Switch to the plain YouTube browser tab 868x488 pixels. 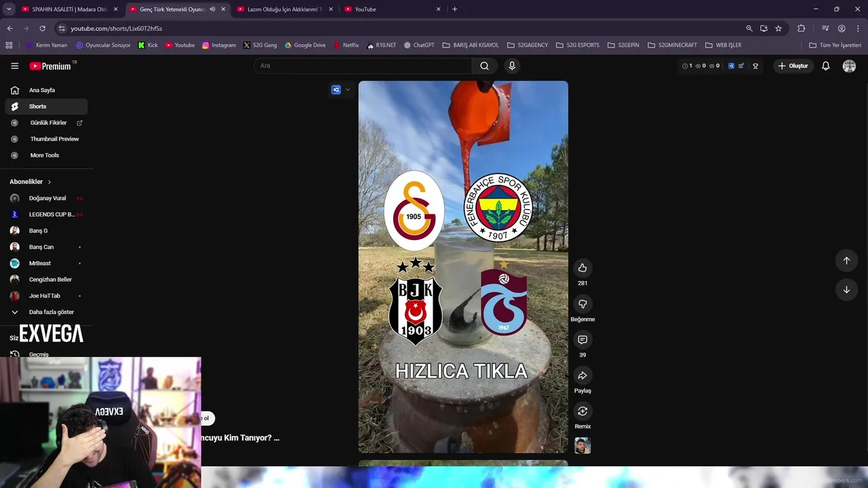(392, 9)
